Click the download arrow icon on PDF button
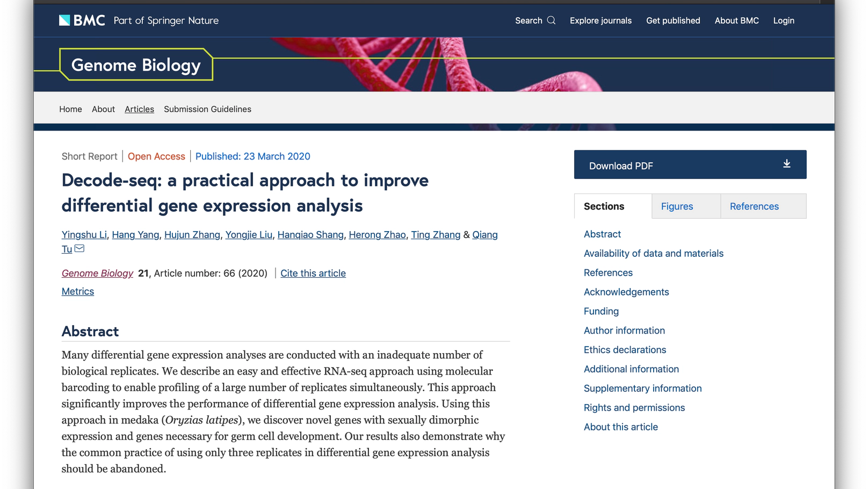Viewport: 868px width, 489px height. point(786,164)
